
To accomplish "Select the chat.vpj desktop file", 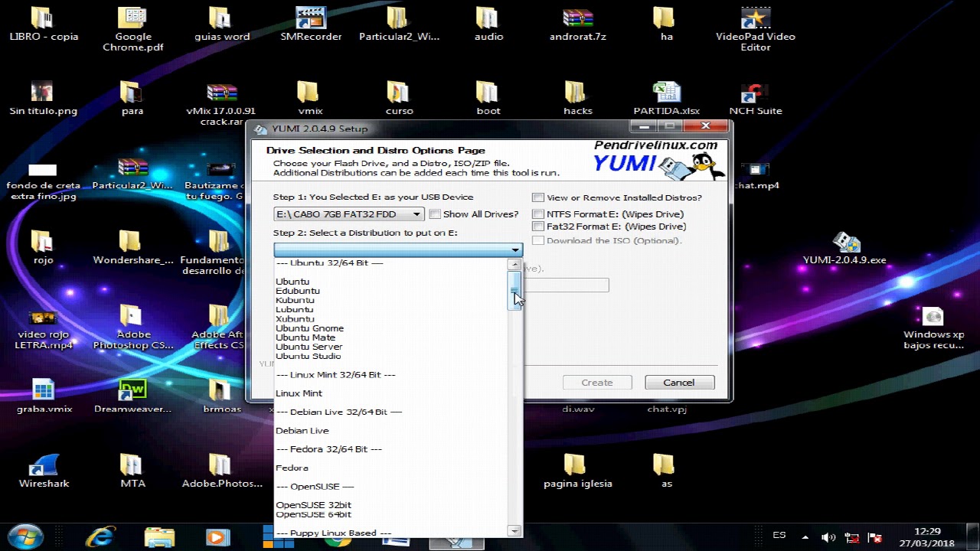I will (x=667, y=408).
